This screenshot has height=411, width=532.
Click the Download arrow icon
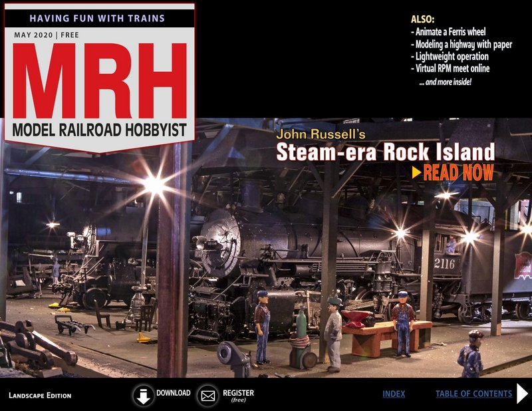pyautogui.click(x=143, y=396)
